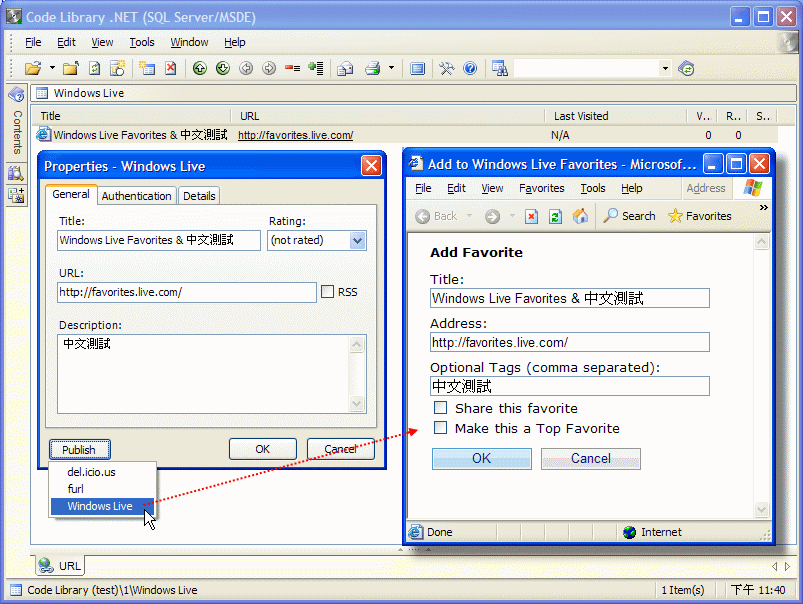
Task: Click the search binoculars toolbar icon
Action: (x=499, y=68)
